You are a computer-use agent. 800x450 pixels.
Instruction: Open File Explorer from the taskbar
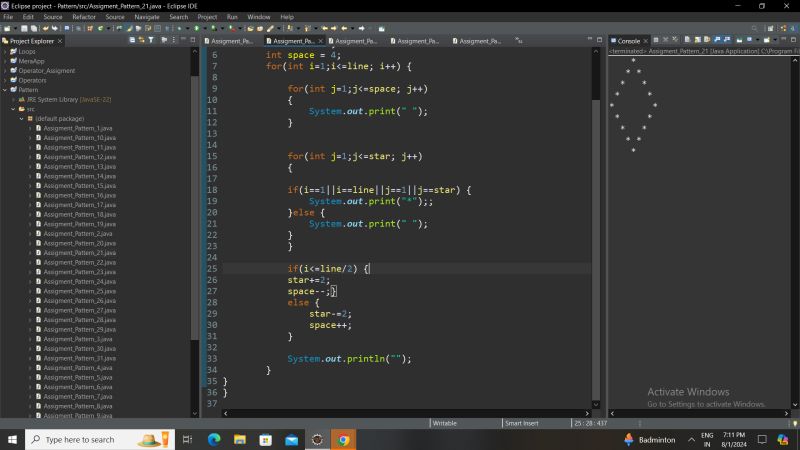coord(240,439)
